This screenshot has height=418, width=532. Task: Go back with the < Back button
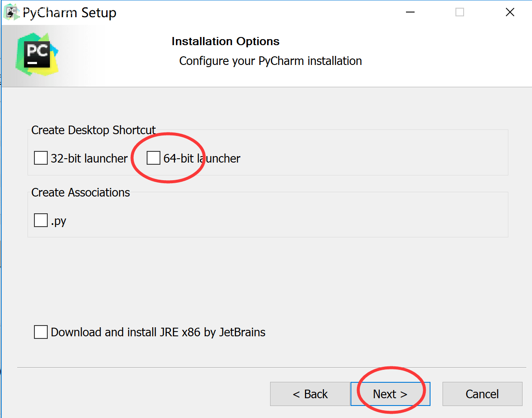[310, 394]
